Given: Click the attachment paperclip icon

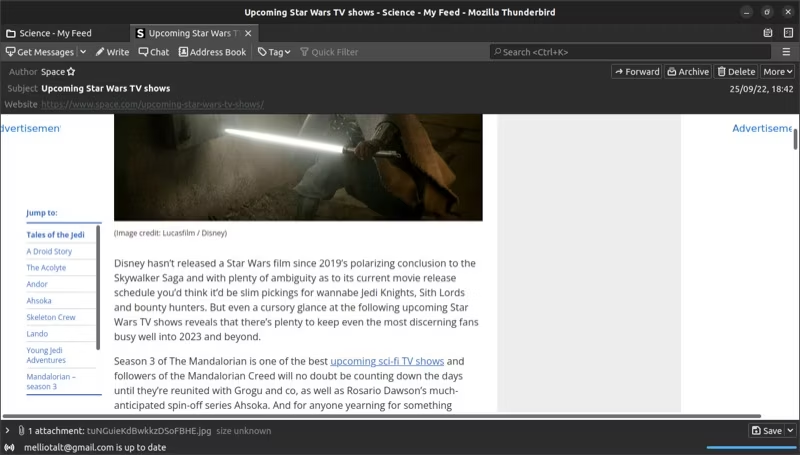Looking at the screenshot, I should coord(21,431).
